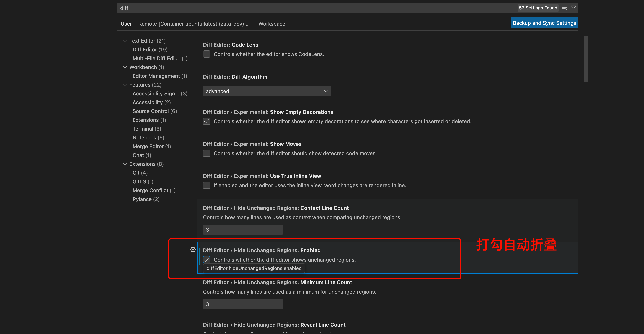Toggle Use True Inline View checkbox
644x334 pixels.
206,185
